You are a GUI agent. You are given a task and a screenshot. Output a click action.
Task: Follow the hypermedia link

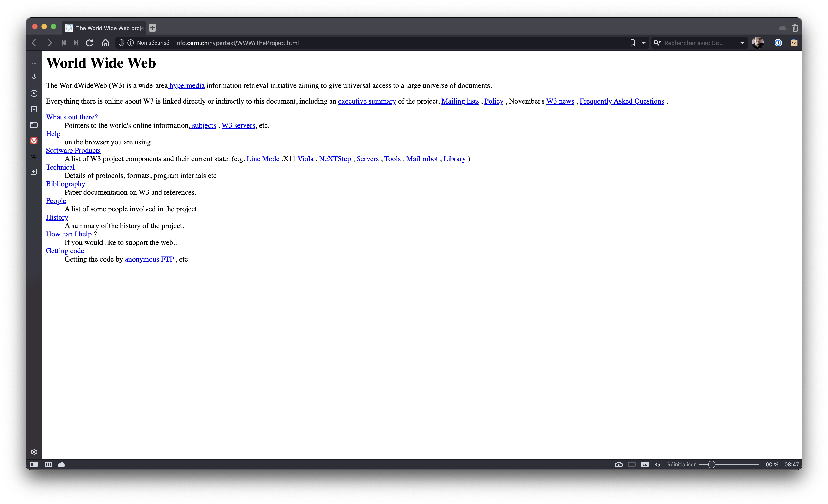point(187,85)
